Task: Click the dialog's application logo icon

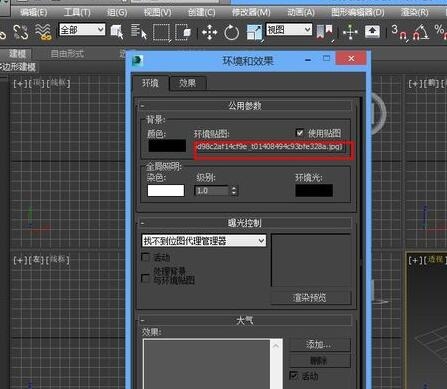Action: (137, 61)
